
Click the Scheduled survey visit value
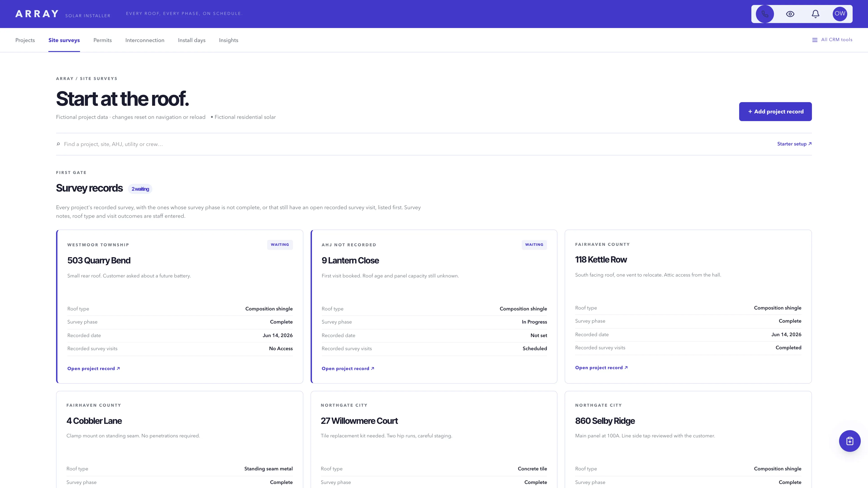[x=535, y=349]
